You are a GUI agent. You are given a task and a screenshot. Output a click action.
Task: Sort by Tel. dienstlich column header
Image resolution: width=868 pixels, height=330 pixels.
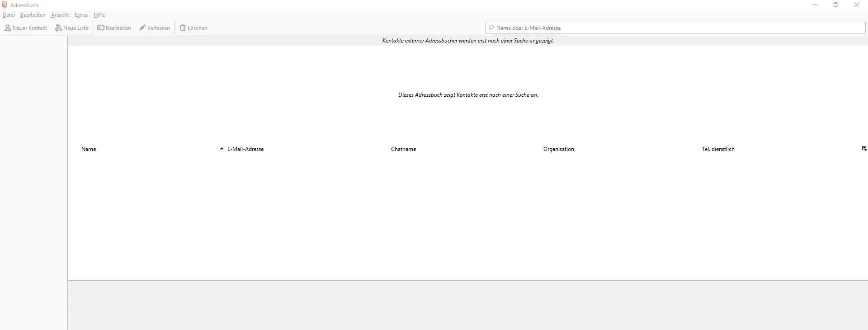(718, 149)
